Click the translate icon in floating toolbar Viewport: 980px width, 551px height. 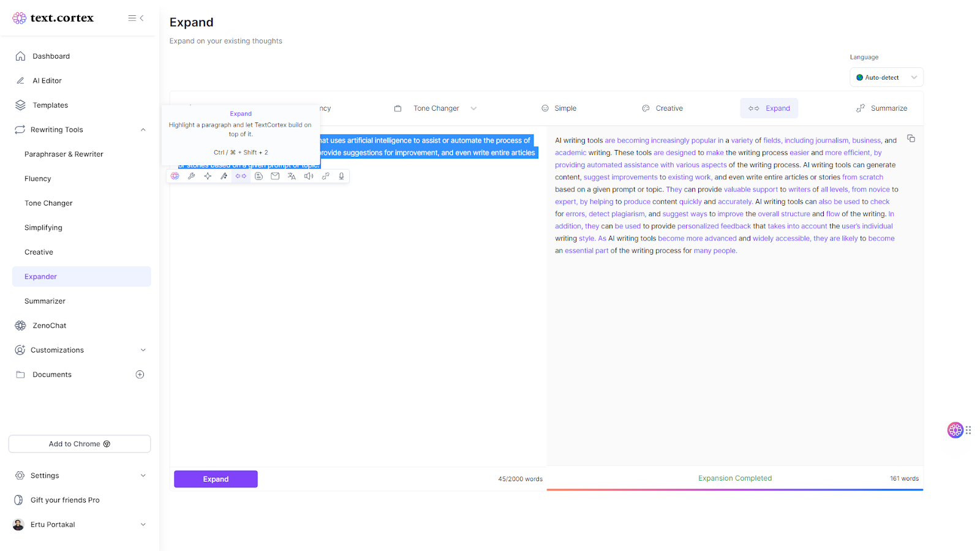[x=292, y=176]
